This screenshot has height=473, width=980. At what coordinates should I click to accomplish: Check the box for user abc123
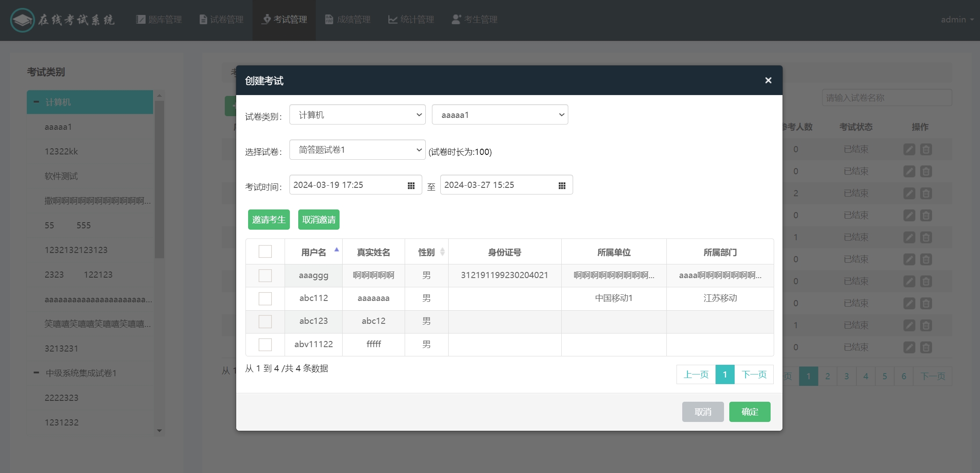(x=265, y=321)
